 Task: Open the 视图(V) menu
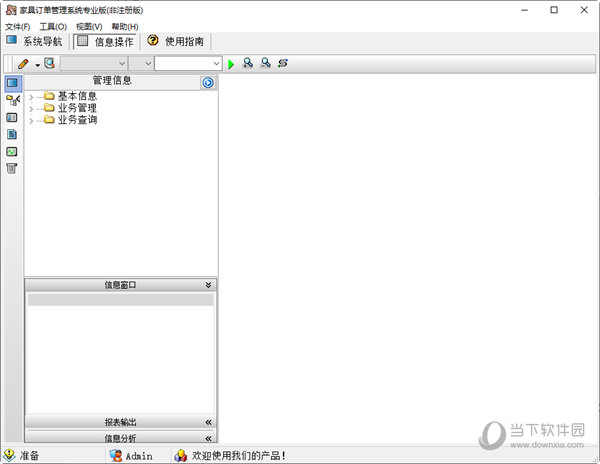point(89,27)
